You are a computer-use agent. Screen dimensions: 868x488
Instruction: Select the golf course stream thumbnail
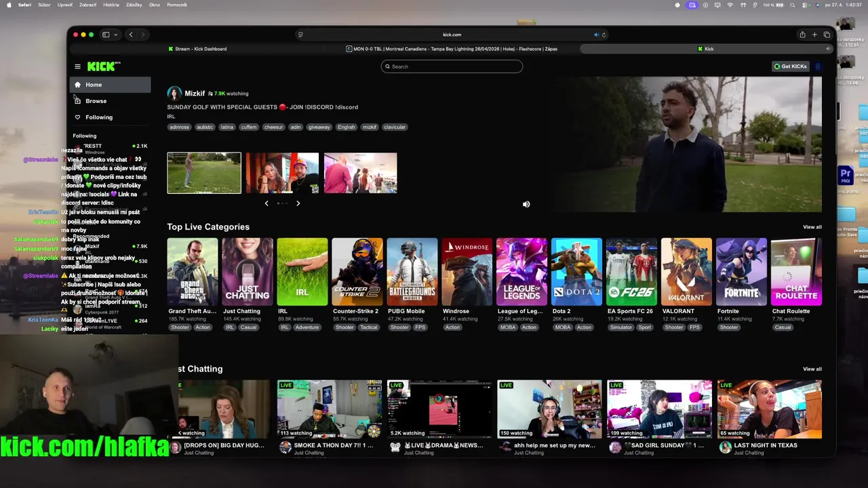[204, 173]
